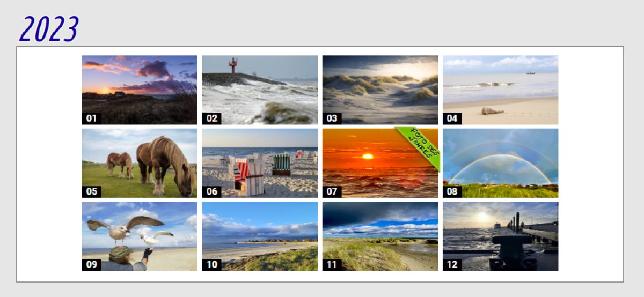The width and height of the screenshot is (644, 297).
Task: Select the stormy waves lighthouse photo 02
Action: 260,90
